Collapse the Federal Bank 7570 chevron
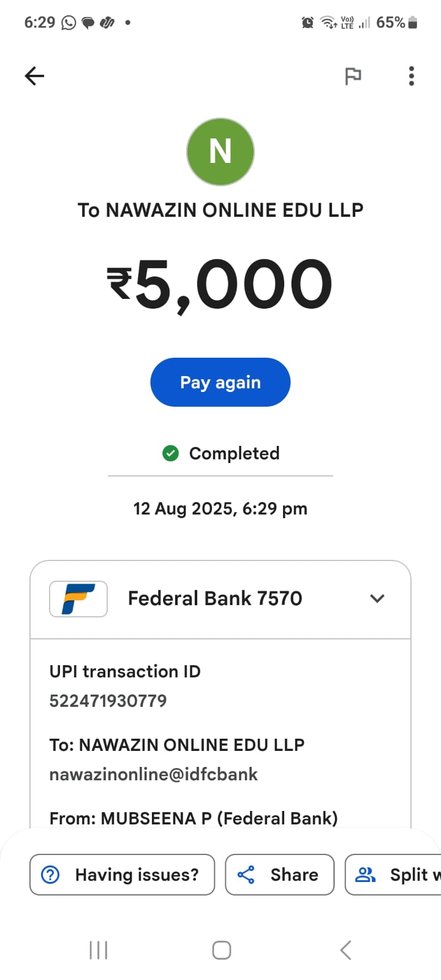 [377, 598]
